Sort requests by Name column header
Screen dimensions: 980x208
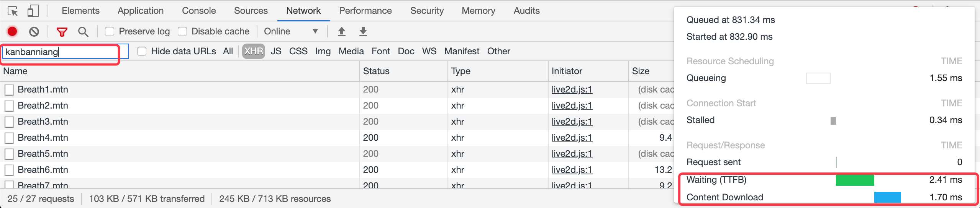pyautogui.click(x=15, y=71)
